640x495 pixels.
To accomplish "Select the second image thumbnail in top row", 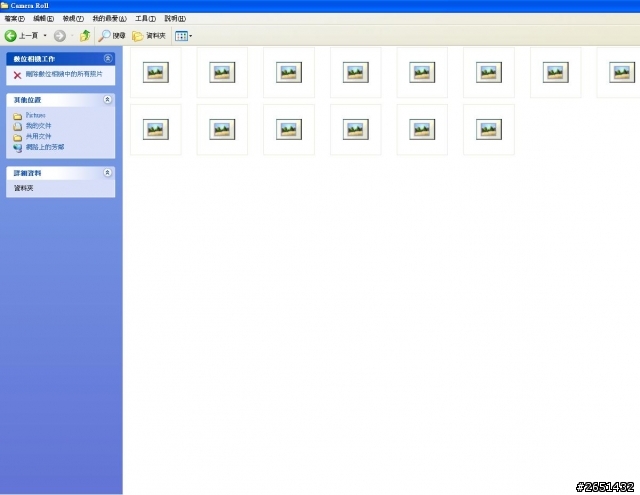I will (x=222, y=72).
